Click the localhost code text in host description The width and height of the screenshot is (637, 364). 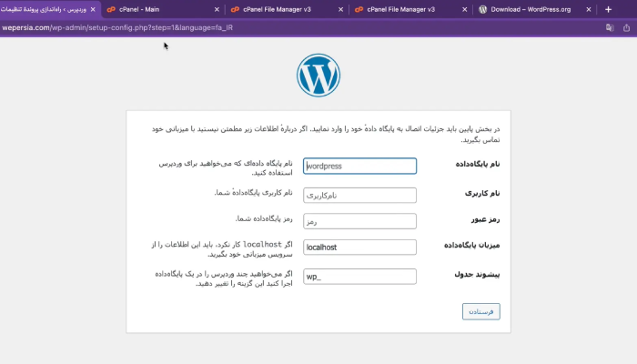coord(262,244)
